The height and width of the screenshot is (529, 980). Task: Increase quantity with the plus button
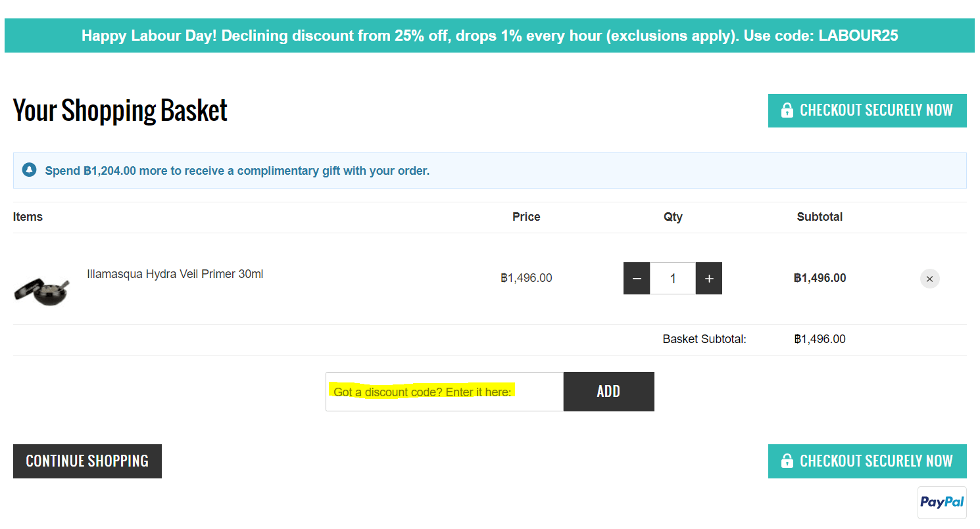(709, 279)
